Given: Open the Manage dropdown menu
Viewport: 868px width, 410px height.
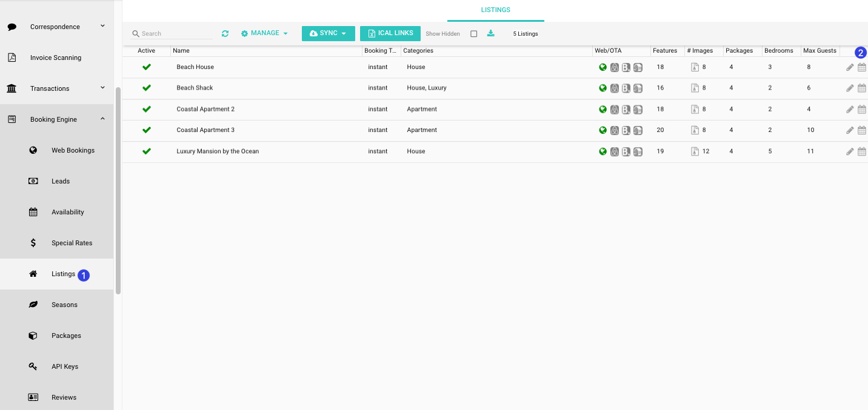Looking at the screenshot, I should tap(264, 33).
